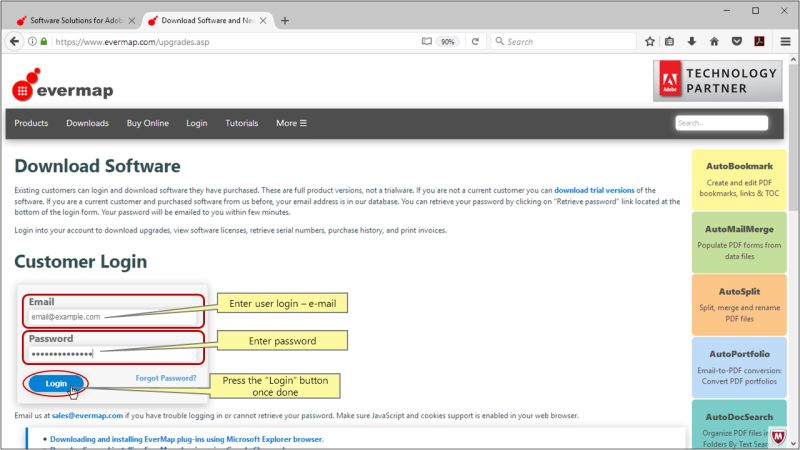Screen dimensions: 800x450
Task: Open Pocket icon in toolbar
Action: click(x=736, y=41)
